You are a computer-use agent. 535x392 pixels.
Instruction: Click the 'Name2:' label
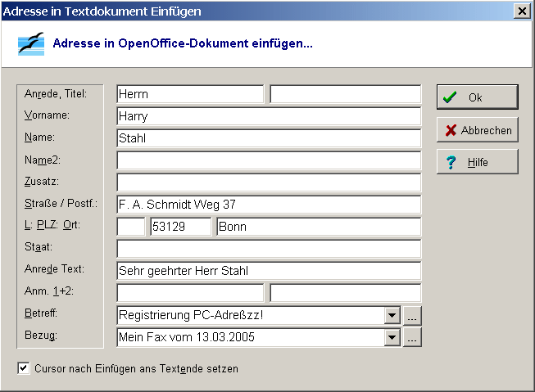[x=43, y=160]
